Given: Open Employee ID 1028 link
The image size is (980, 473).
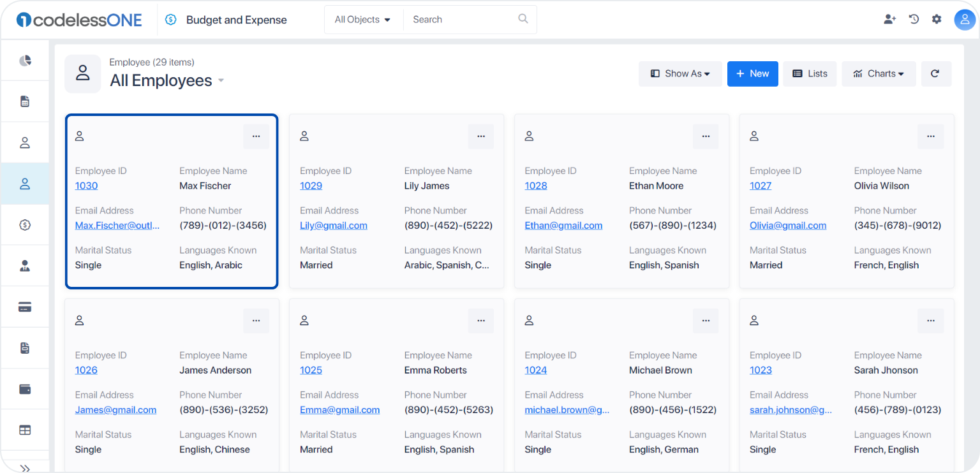Looking at the screenshot, I should click(536, 186).
